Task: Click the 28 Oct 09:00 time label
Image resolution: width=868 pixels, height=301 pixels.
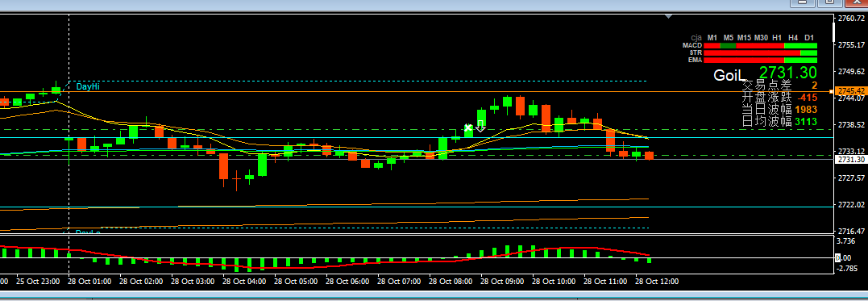Action: [501, 282]
